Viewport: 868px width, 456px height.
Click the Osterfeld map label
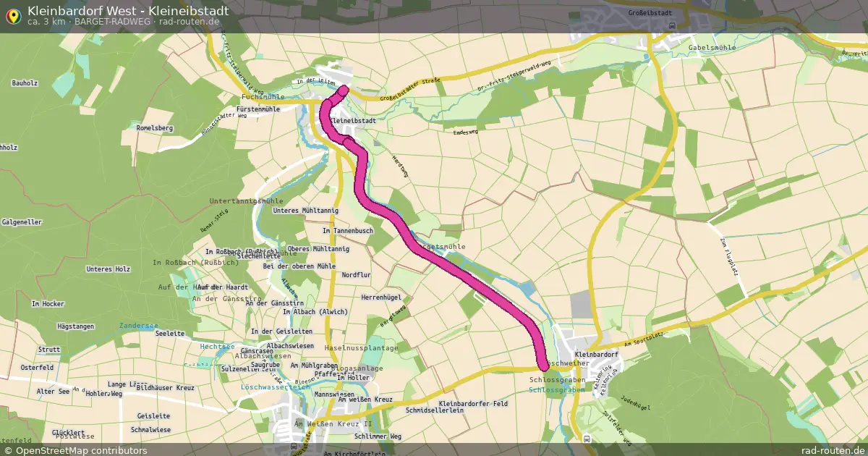coord(37,368)
